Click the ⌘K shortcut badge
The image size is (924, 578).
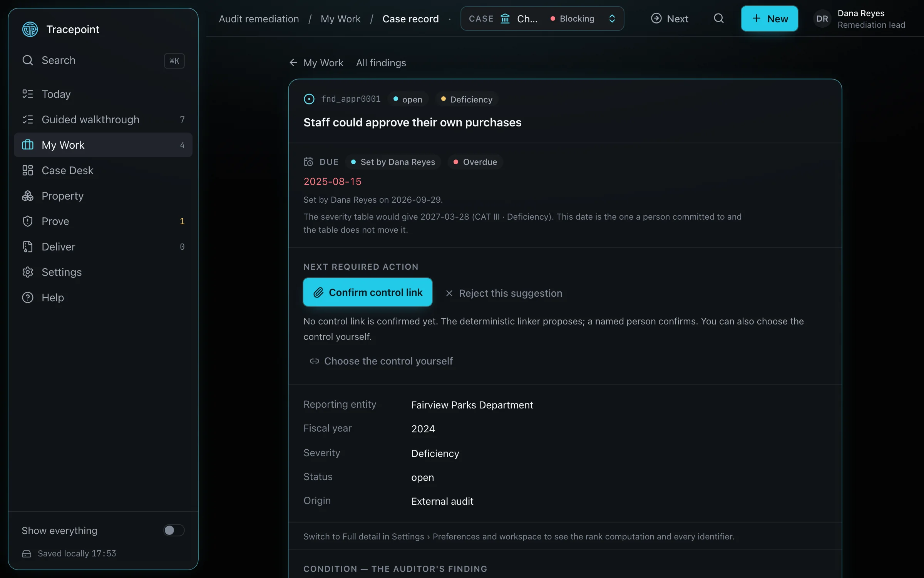[x=174, y=60]
